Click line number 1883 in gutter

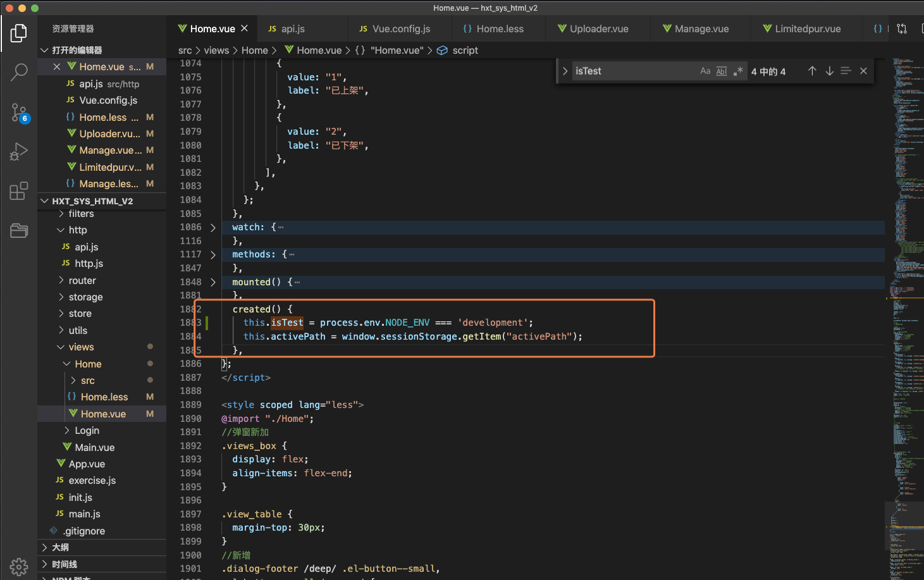[190, 323]
